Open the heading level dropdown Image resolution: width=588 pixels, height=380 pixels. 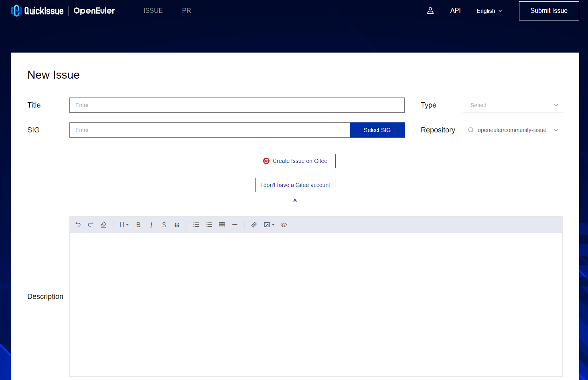tap(124, 225)
